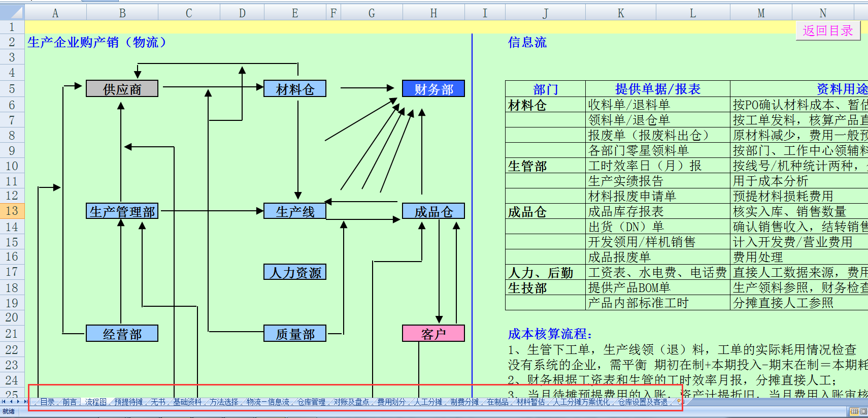This screenshot has height=418, width=868.
Task: Open the 前言 sheet tab
Action: (70, 402)
